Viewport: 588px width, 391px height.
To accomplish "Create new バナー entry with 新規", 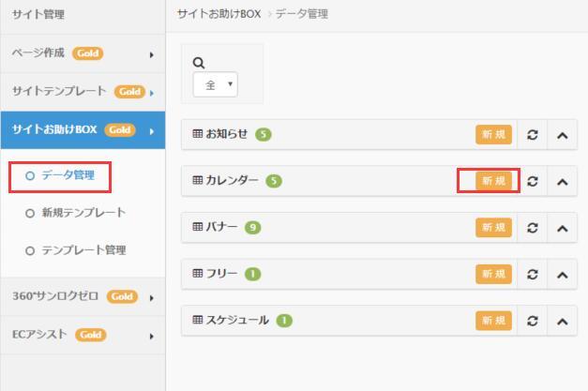I will pos(493,228).
